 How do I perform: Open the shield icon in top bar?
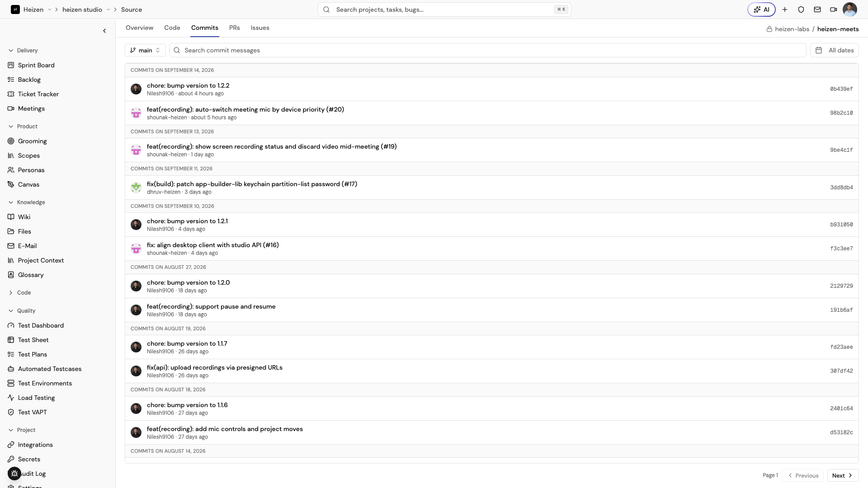pos(801,9)
